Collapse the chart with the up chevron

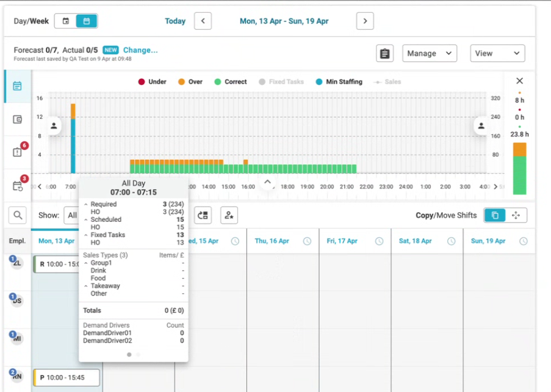[x=267, y=182]
